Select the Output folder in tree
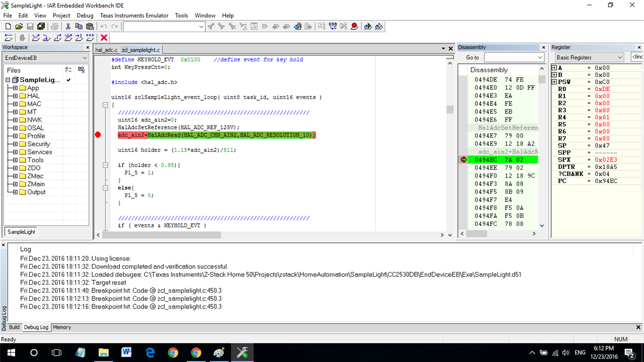The image size is (644, 362). (x=36, y=192)
